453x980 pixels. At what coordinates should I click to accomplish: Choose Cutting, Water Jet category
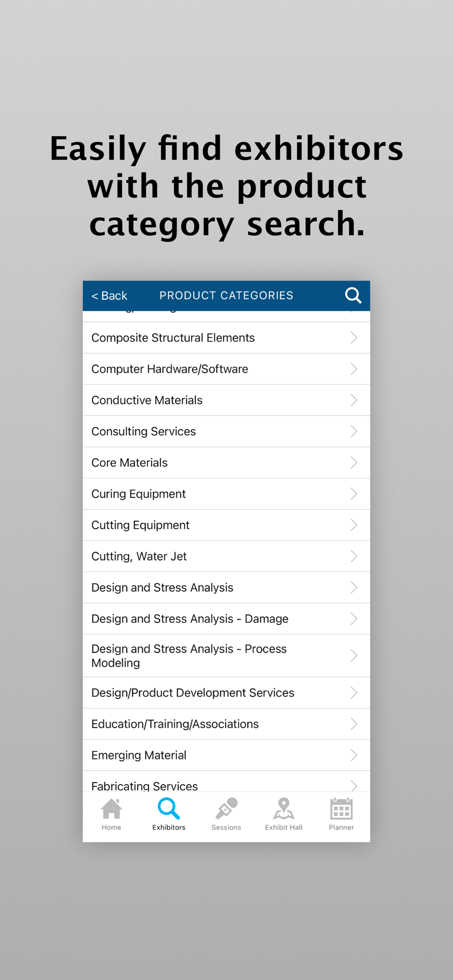(139, 556)
